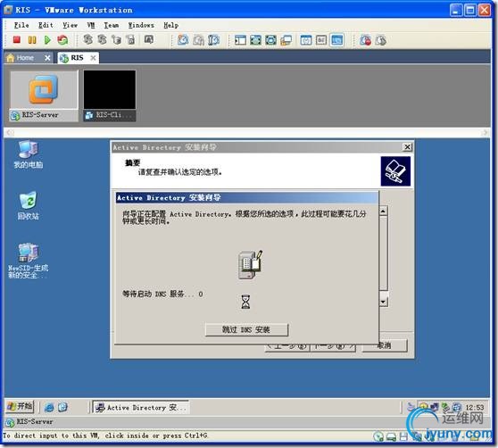
Task: Click the Reset VM toolbar icon
Action: pos(62,39)
